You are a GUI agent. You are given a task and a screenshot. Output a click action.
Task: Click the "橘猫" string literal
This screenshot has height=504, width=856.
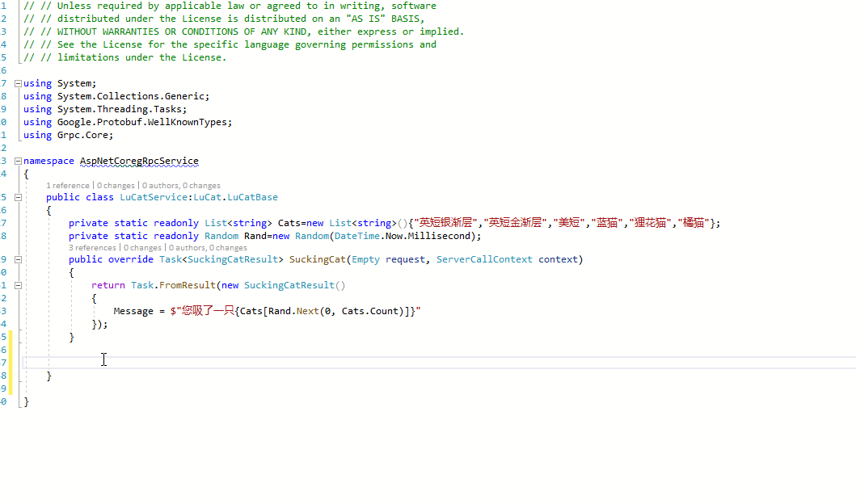694,223
